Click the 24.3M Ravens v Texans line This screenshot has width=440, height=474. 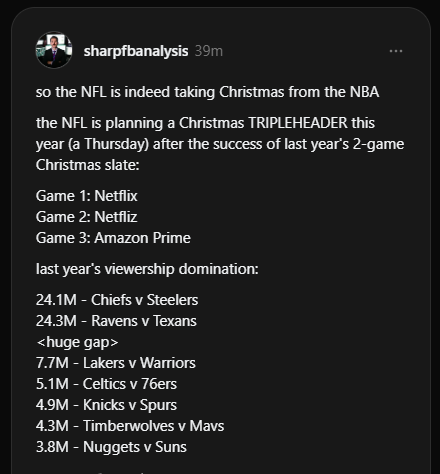pyautogui.click(x=116, y=321)
